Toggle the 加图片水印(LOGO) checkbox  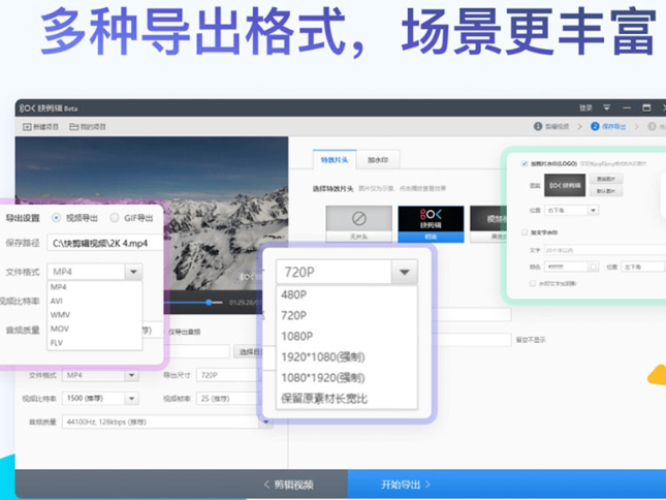524,164
